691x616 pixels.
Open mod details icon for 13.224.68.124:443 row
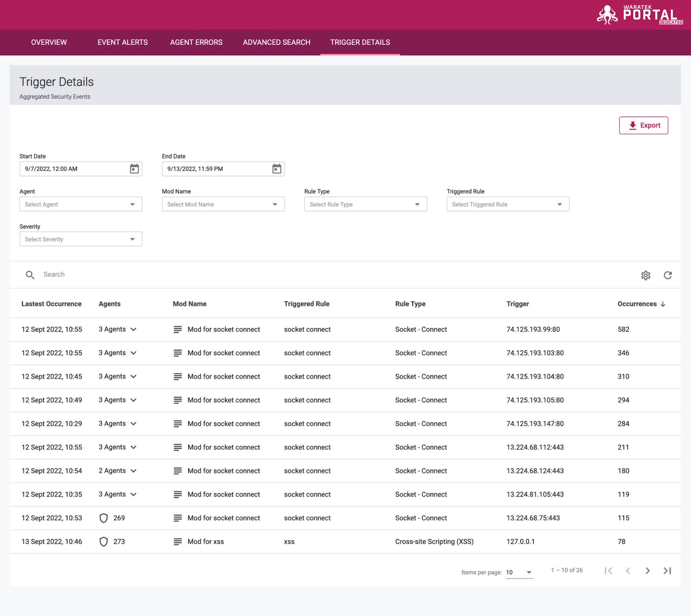(x=178, y=471)
